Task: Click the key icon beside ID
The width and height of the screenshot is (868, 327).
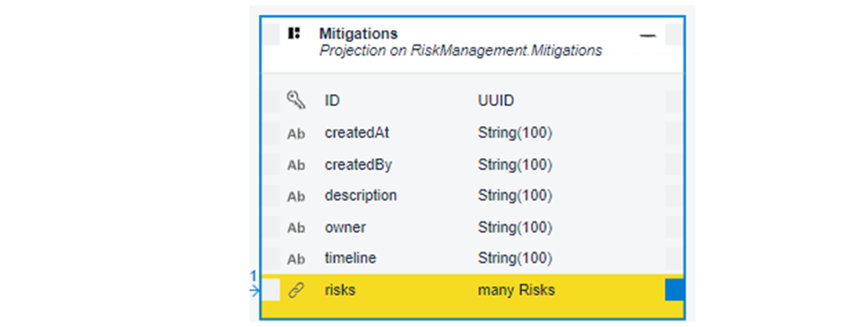Action: click(x=296, y=100)
